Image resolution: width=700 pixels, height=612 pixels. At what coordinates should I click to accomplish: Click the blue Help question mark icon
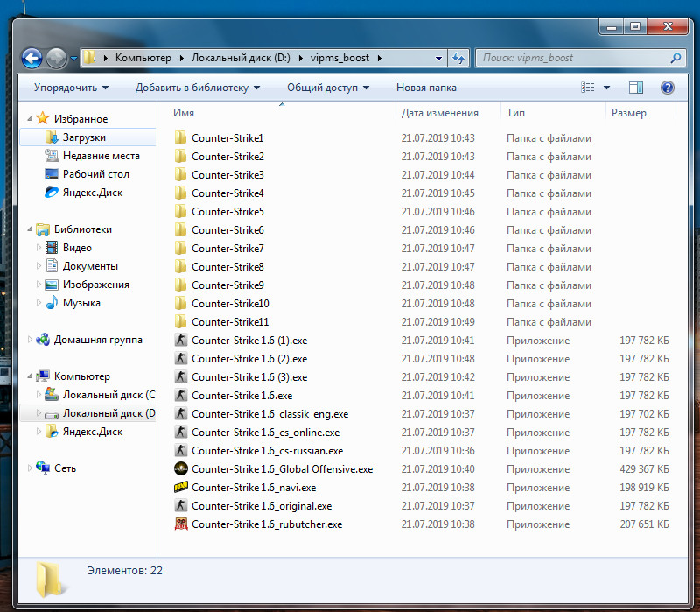click(668, 88)
